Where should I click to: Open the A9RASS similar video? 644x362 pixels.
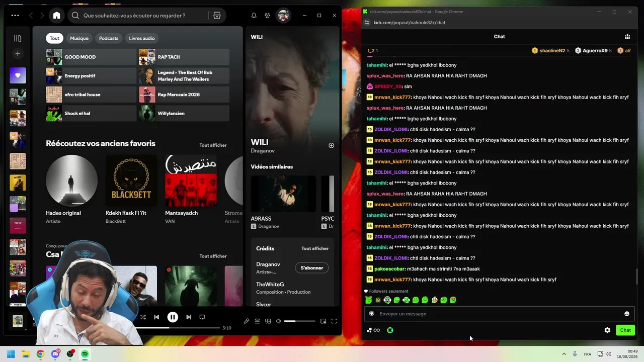click(x=283, y=194)
